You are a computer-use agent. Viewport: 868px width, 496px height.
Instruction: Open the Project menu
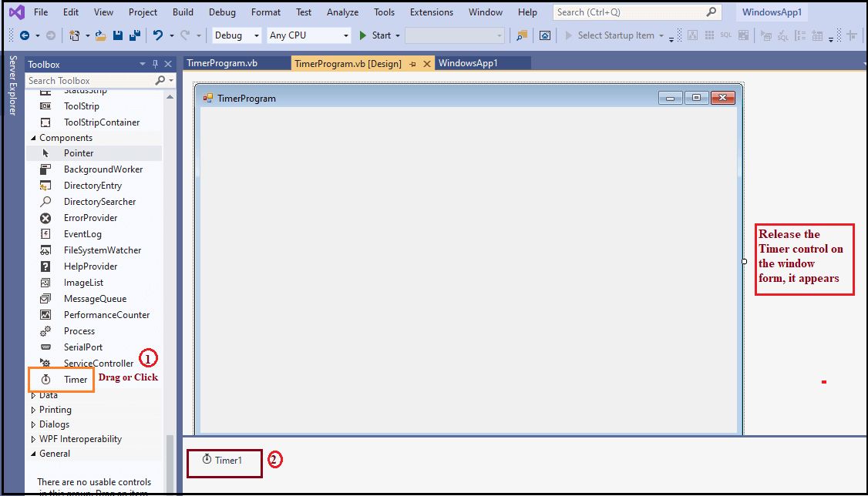(143, 12)
